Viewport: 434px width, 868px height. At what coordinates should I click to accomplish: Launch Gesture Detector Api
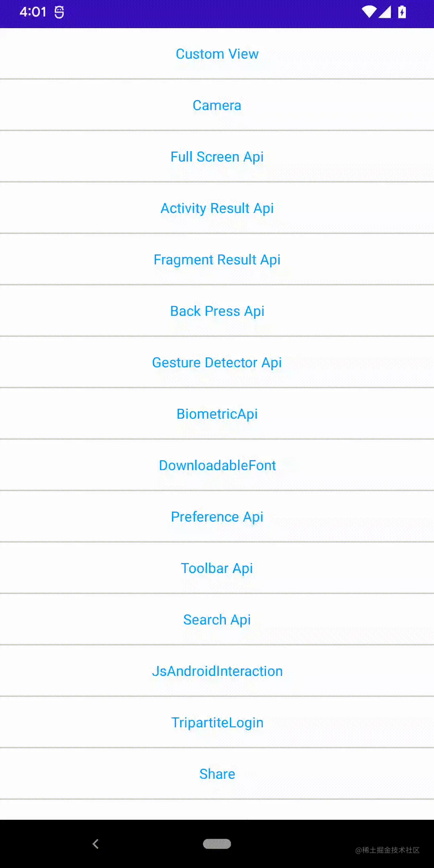click(x=217, y=362)
